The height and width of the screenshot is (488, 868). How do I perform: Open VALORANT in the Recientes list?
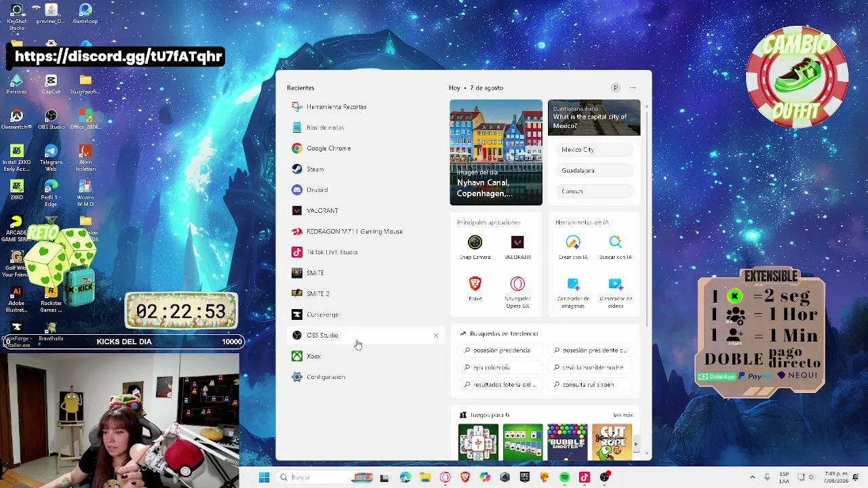pos(366,211)
